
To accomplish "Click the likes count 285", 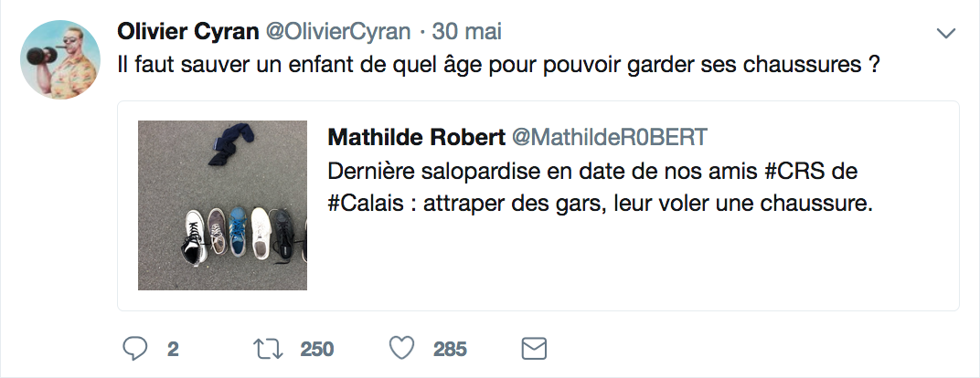I will (x=450, y=349).
